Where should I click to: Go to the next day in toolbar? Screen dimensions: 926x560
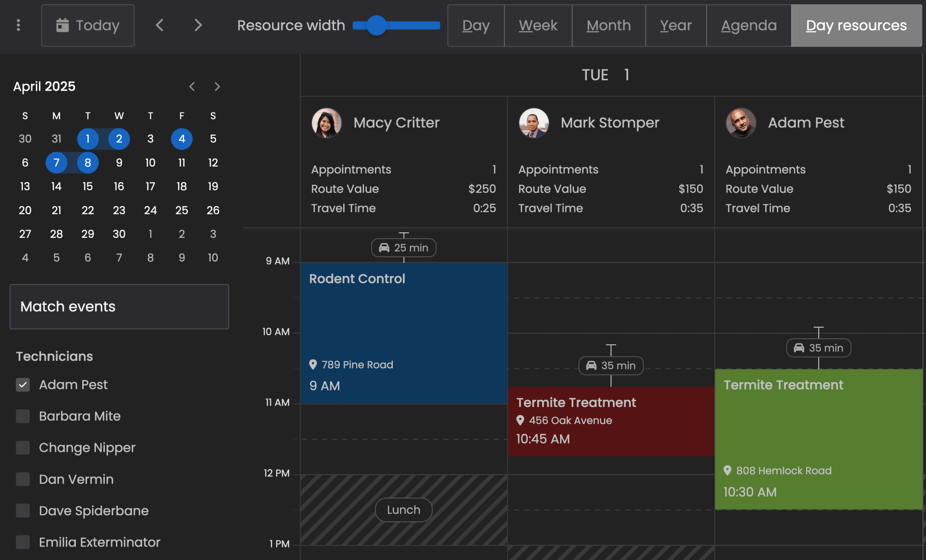point(198,25)
